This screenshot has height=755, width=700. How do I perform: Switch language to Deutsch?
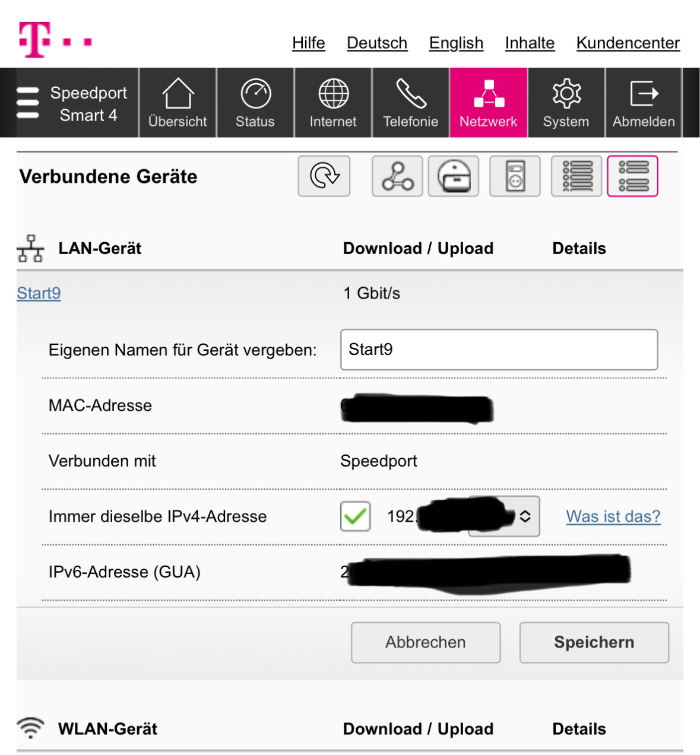click(x=377, y=43)
